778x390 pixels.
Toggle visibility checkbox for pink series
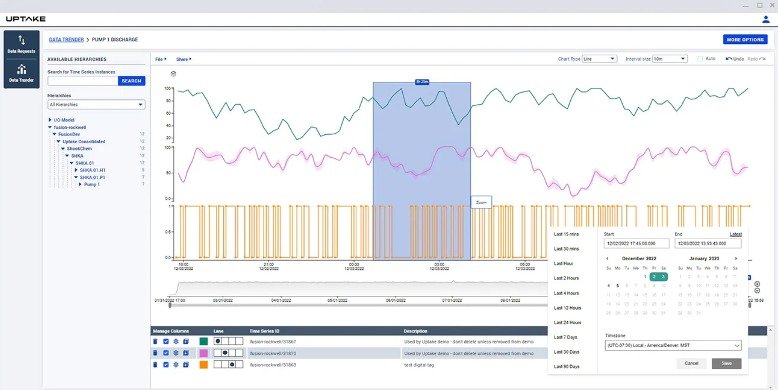tap(166, 353)
